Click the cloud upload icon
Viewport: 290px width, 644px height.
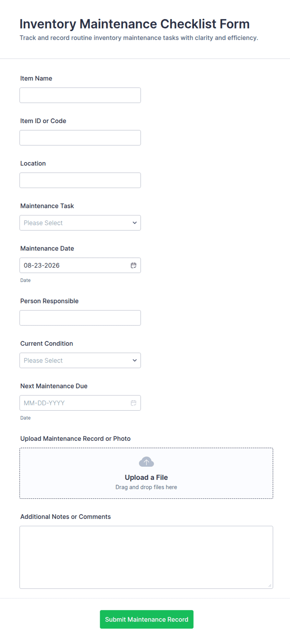tap(146, 462)
